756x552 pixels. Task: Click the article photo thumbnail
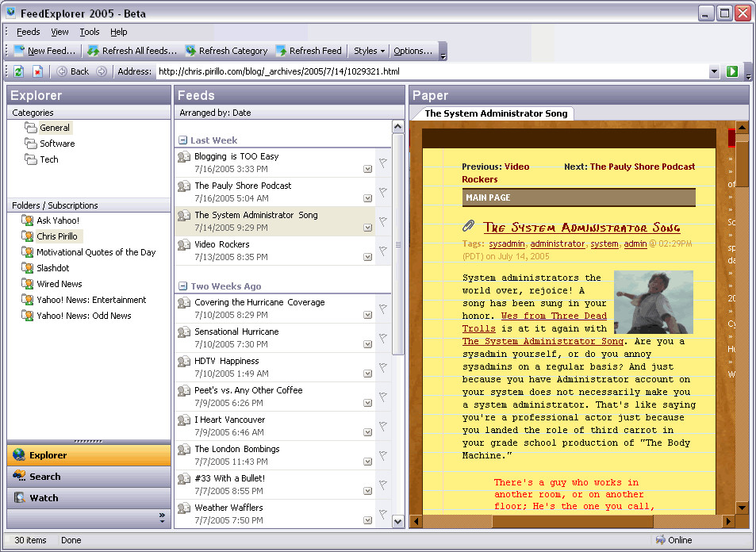click(654, 302)
